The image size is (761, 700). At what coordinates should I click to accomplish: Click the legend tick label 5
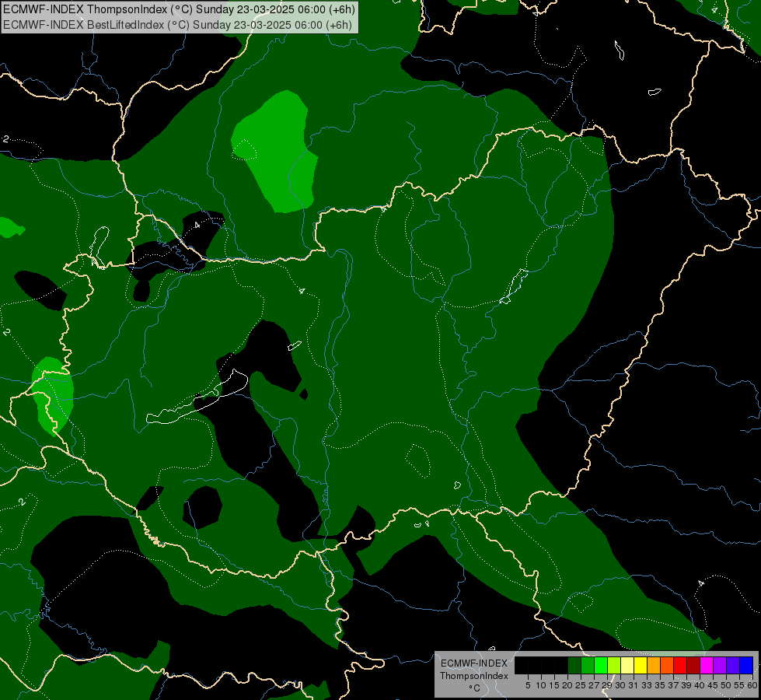(x=528, y=685)
